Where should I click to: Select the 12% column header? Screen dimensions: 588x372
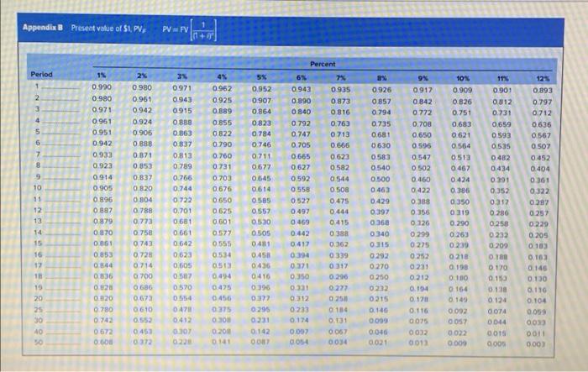tap(543, 79)
